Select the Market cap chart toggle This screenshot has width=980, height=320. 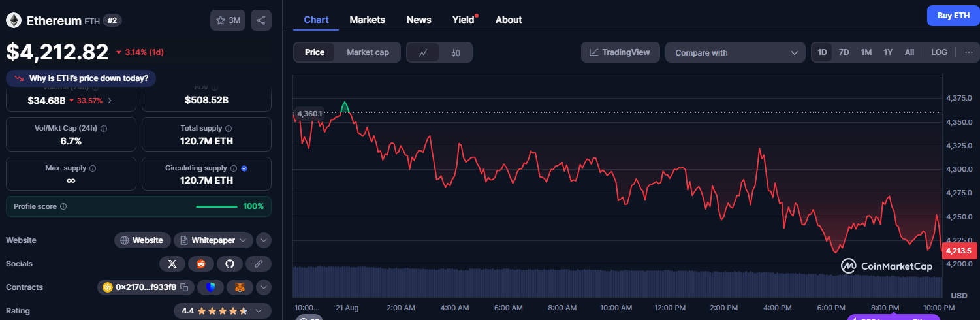pos(368,52)
